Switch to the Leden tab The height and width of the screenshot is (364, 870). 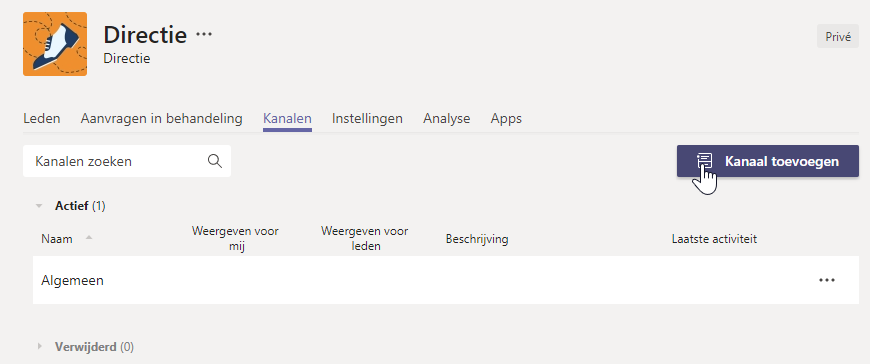42,118
